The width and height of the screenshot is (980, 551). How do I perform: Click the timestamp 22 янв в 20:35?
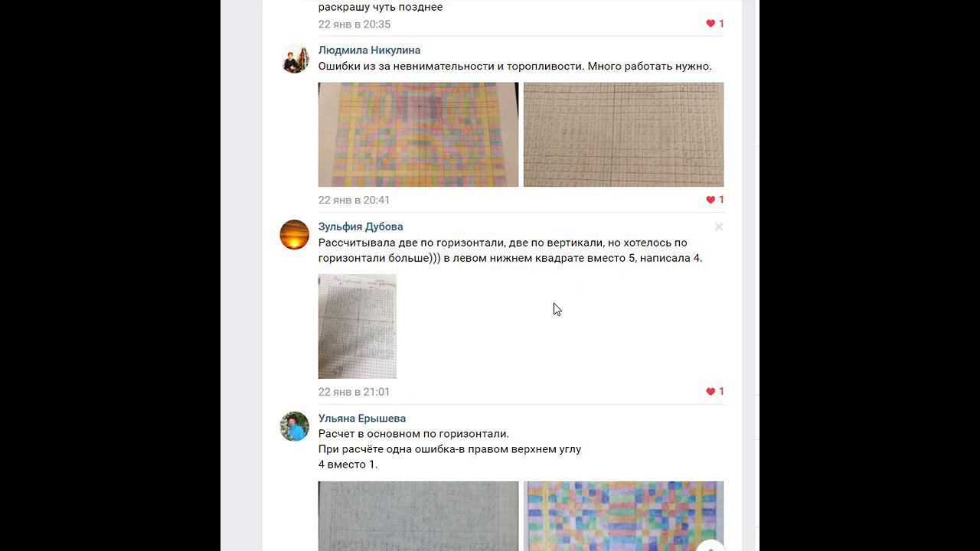point(354,24)
